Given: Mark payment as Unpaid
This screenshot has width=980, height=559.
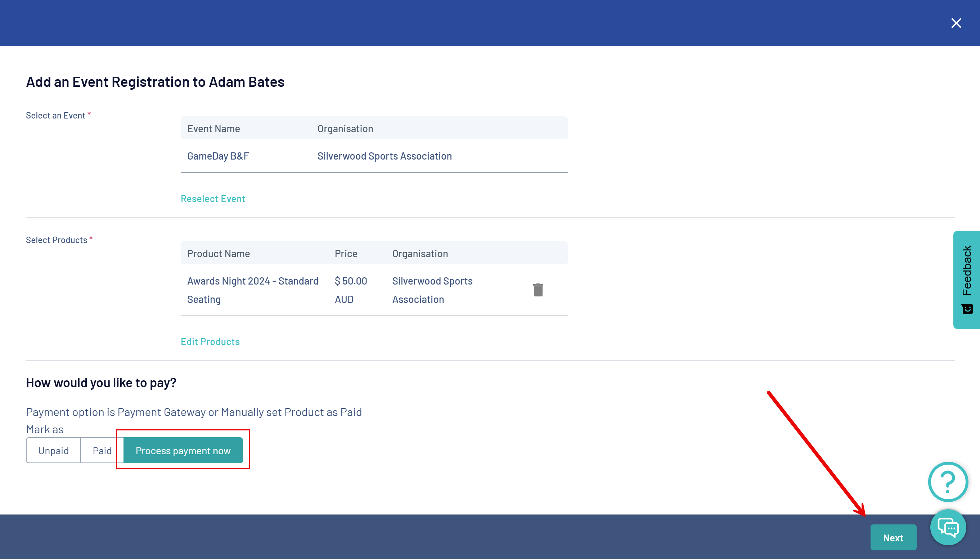Looking at the screenshot, I should (x=53, y=450).
